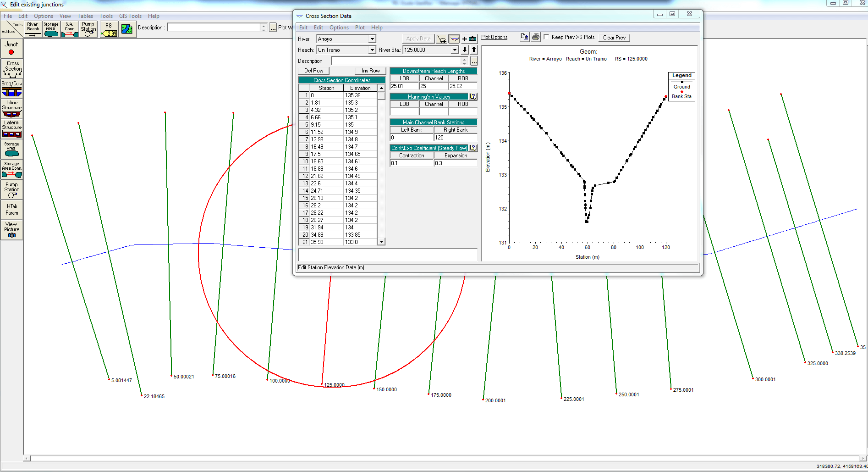Open the Junction editor

[x=11, y=48]
